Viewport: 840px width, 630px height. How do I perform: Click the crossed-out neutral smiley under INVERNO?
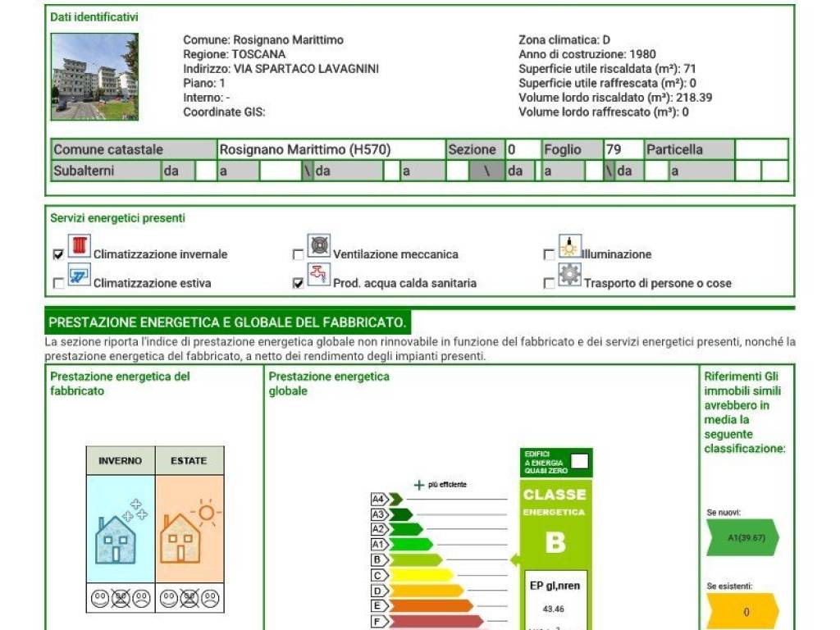(121, 598)
